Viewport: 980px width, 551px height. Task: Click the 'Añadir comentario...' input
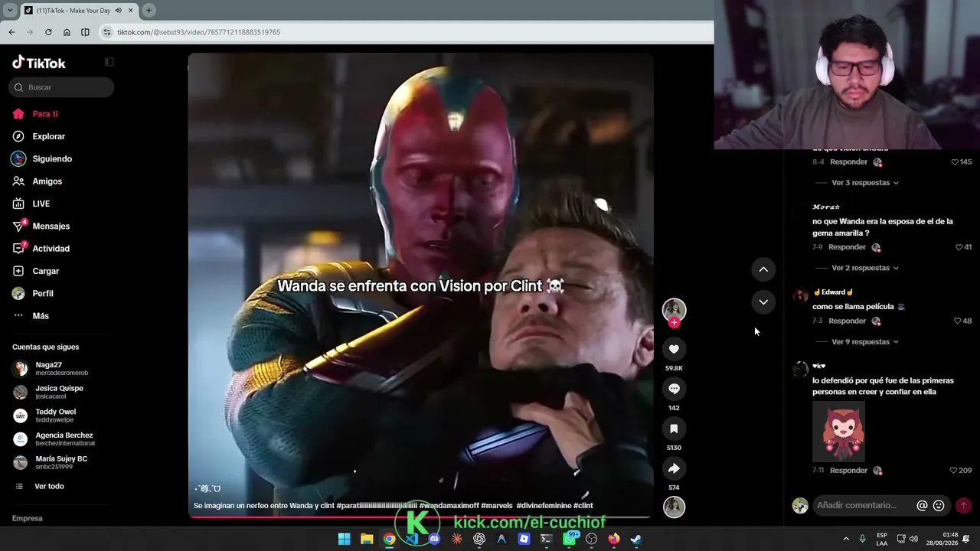(x=857, y=505)
